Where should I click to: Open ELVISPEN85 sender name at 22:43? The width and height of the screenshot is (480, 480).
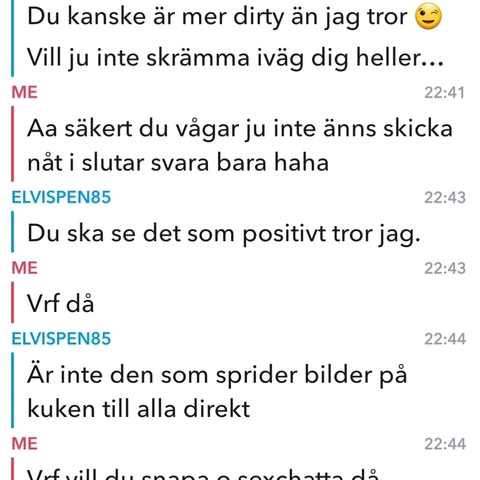[61, 197]
